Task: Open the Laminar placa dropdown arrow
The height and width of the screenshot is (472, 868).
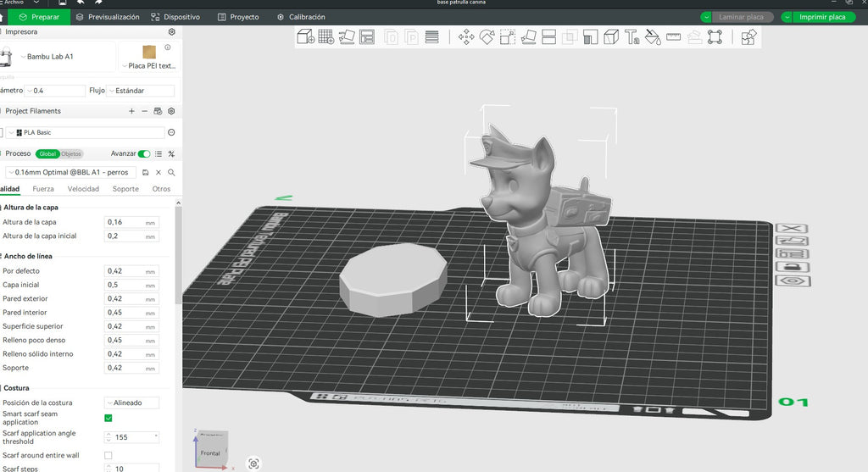Action: [706, 17]
